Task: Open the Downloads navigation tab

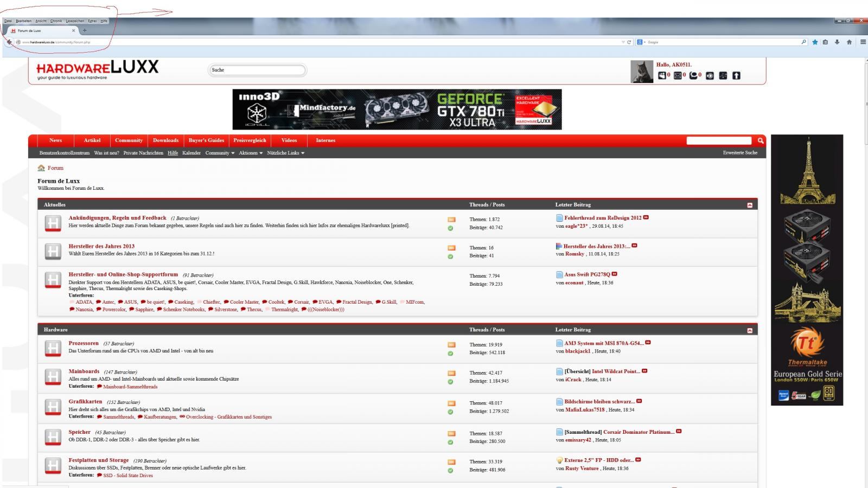Action: [165, 140]
